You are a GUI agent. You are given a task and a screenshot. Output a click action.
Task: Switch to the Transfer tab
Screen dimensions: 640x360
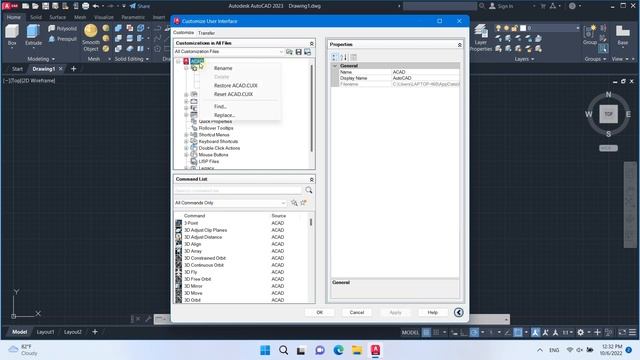(x=206, y=33)
